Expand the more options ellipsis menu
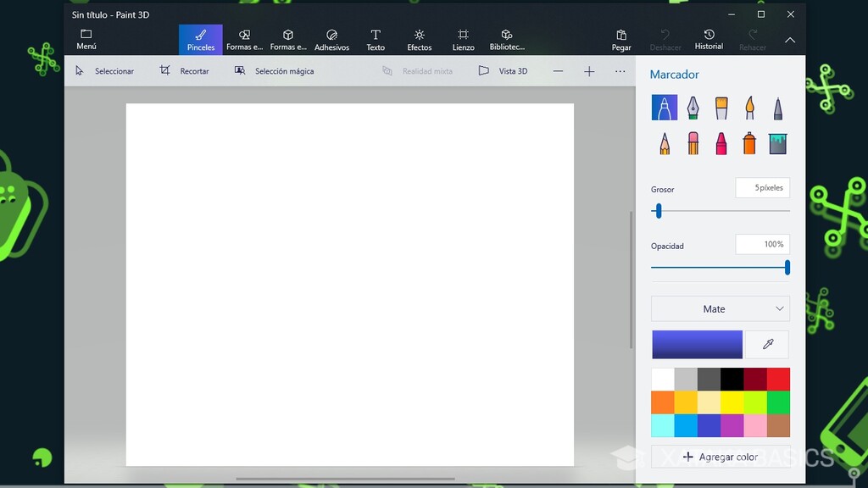Viewport: 868px width, 488px height. point(620,71)
